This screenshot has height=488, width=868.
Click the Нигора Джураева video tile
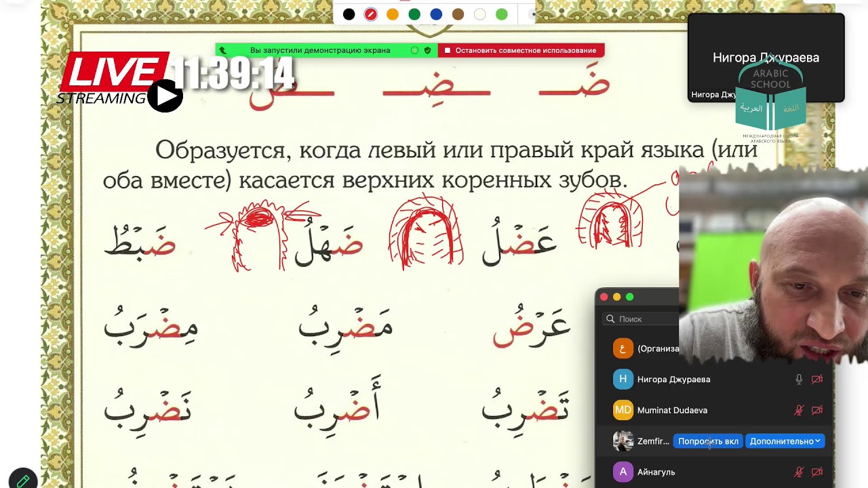click(x=766, y=58)
